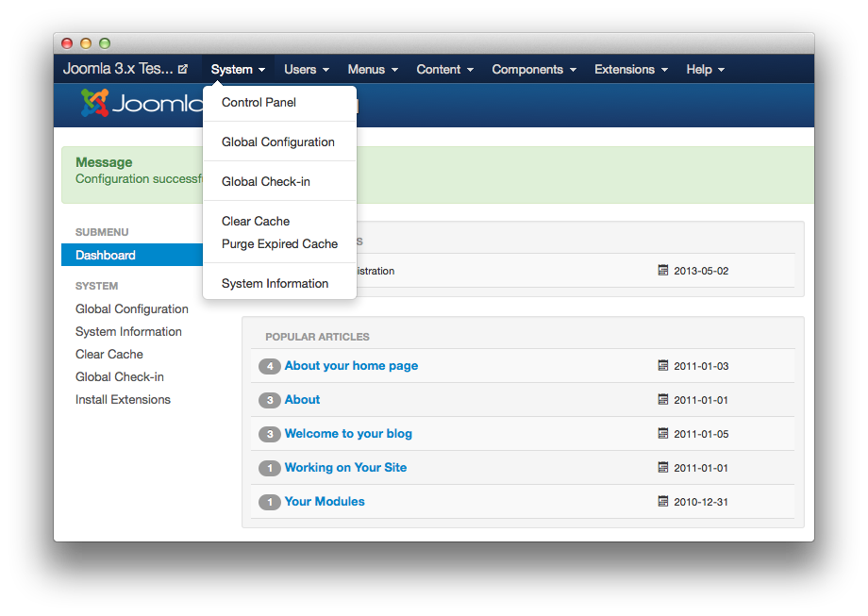
Task: Click the external link icon beside site name
Action: point(183,70)
